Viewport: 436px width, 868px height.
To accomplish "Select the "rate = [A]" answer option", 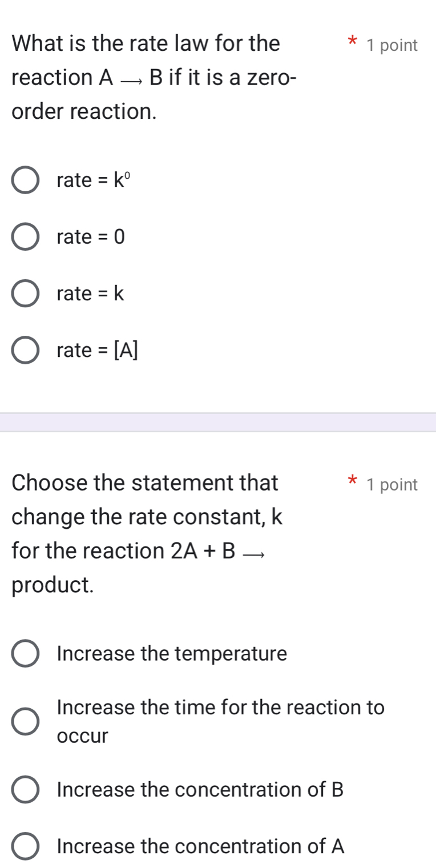I will (x=25, y=350).
